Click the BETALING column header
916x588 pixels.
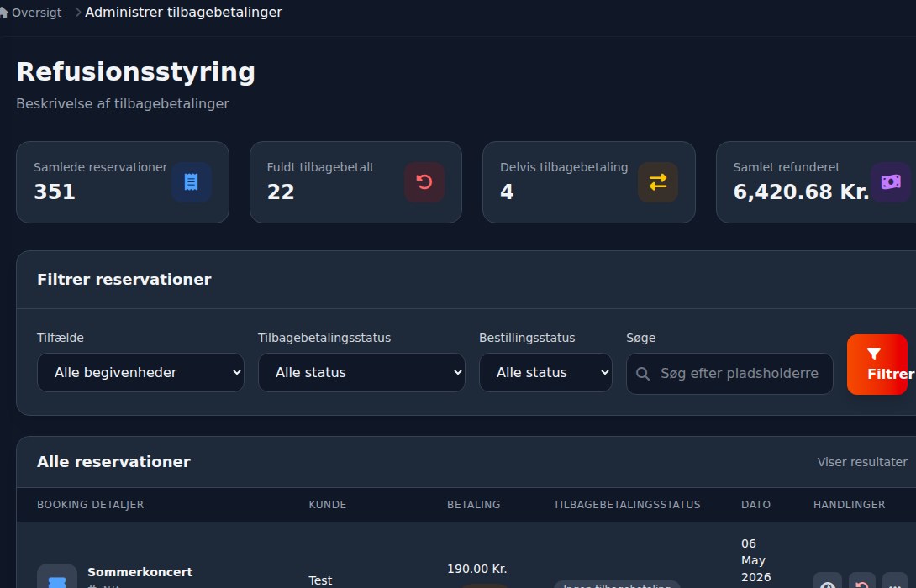[474, 505]
